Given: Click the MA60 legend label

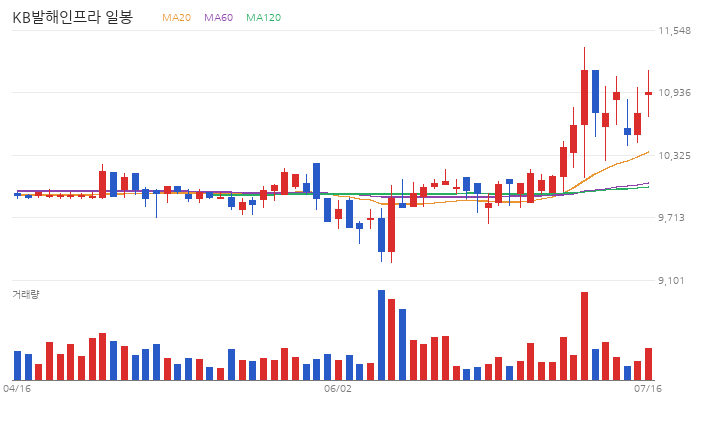Looking at the screenshot, I should coord(219,17).
